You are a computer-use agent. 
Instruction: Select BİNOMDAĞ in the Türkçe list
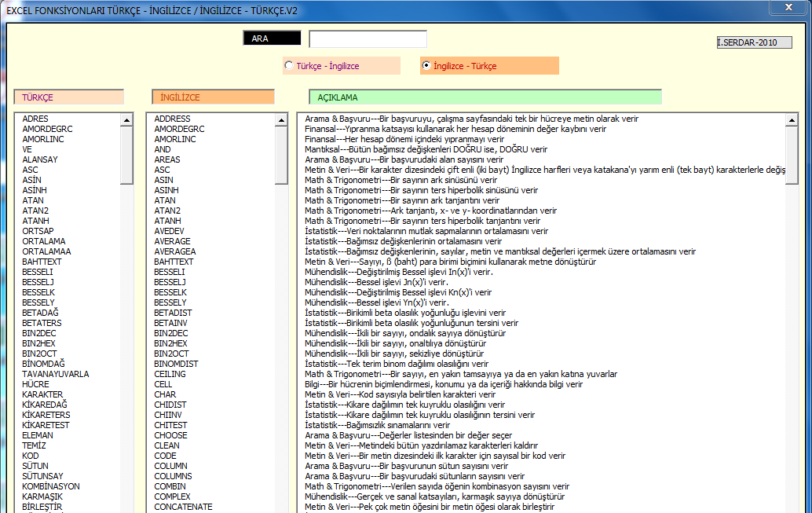(x=43, y=364)
